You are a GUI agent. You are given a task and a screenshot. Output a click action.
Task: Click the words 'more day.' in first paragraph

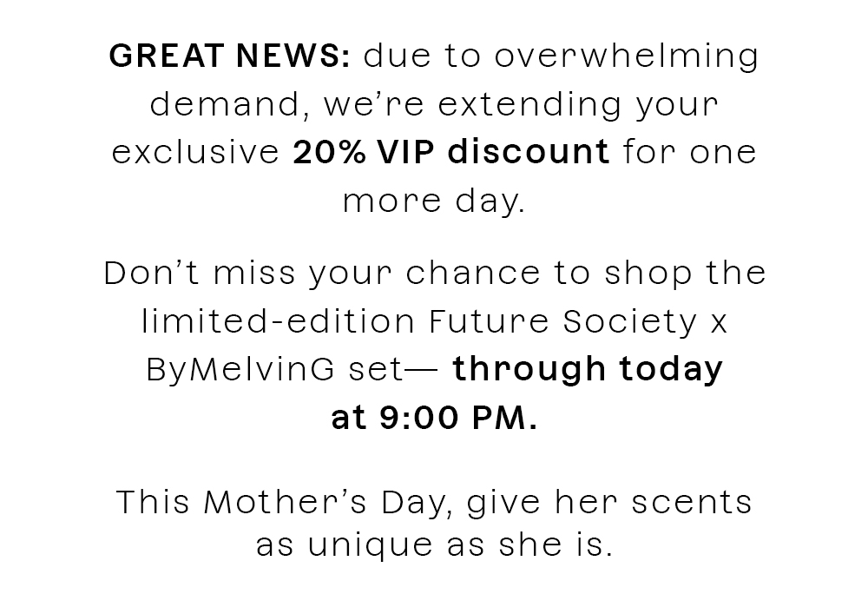(433, 202)
